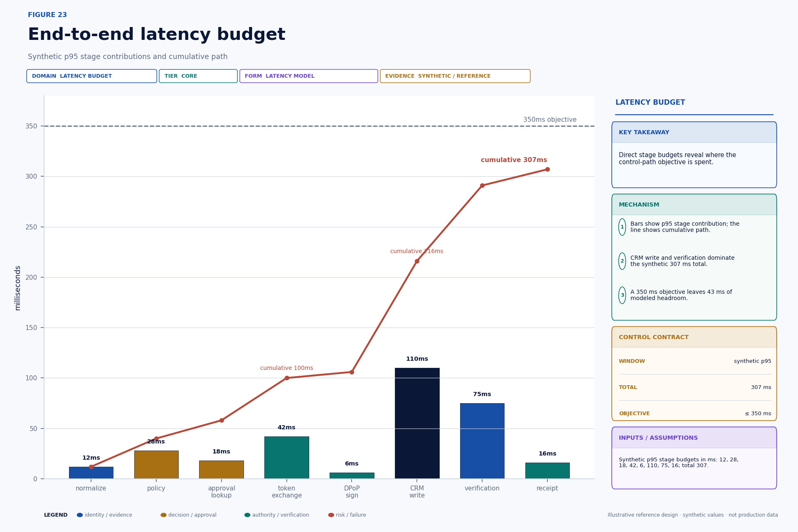
Task: Click the cumulative line point above DPoP sign
Action: [x=352, y=372]
